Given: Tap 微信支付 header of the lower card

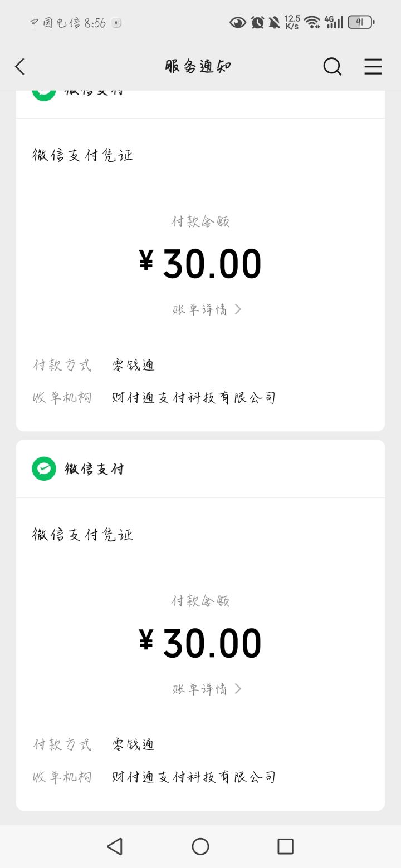Looking at the screenshot, I should 94,469.
